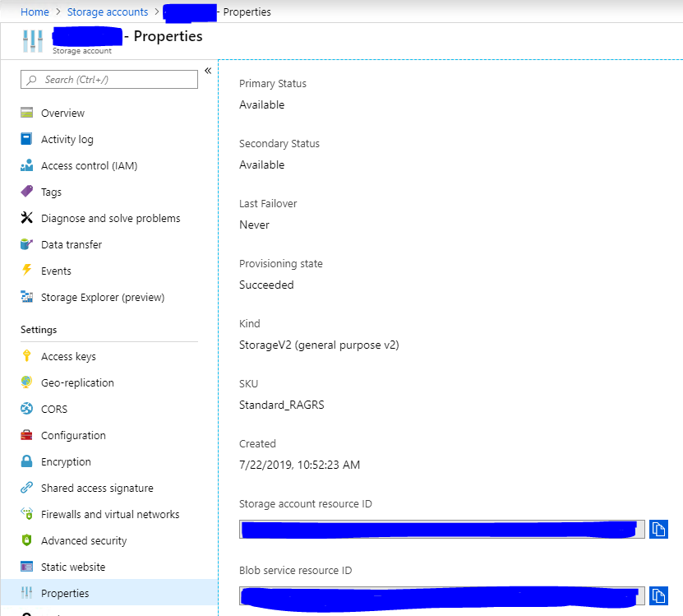
Task: Click the Shared access signature chain icon
Action: (x=26, y=488)
